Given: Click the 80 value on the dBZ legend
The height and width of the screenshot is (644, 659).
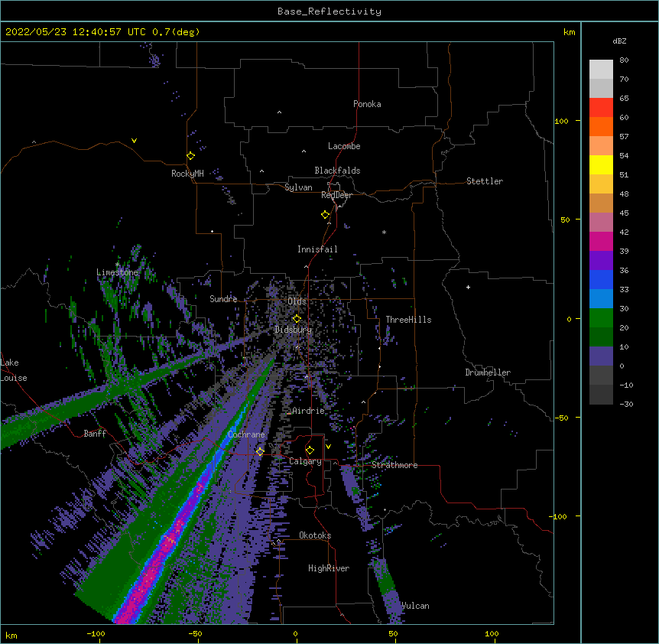Looking at the screenshot, I should pyautogui.click(x=624, y=60).
